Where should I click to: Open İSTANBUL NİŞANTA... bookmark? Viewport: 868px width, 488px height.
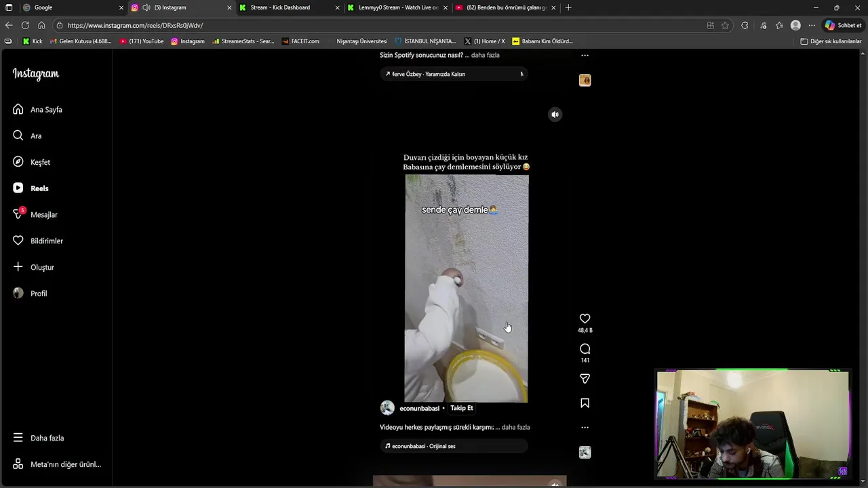(x=425, y=41)
